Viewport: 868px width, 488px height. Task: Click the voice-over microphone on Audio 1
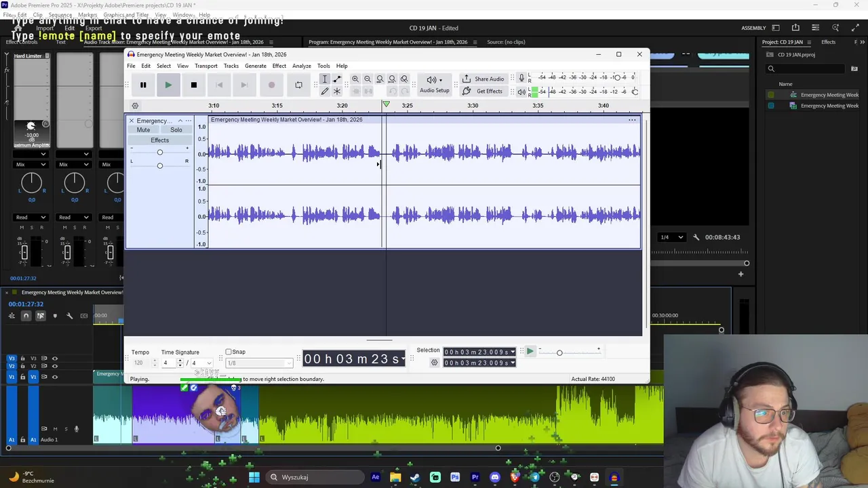pyautogui.click(x=76, y=428)
